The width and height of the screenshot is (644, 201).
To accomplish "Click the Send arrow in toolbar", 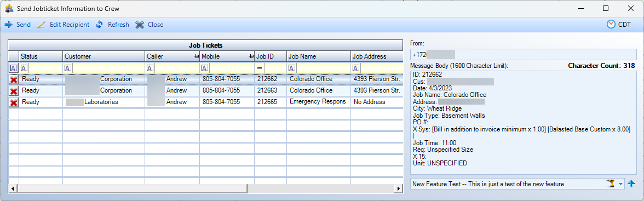I will (x=18, y=25).
